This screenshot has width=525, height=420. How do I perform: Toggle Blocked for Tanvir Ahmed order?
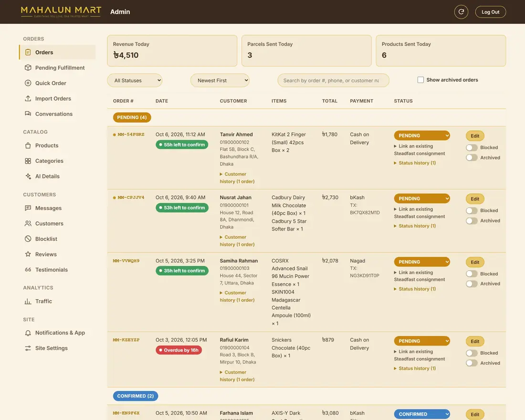[472, 147]
